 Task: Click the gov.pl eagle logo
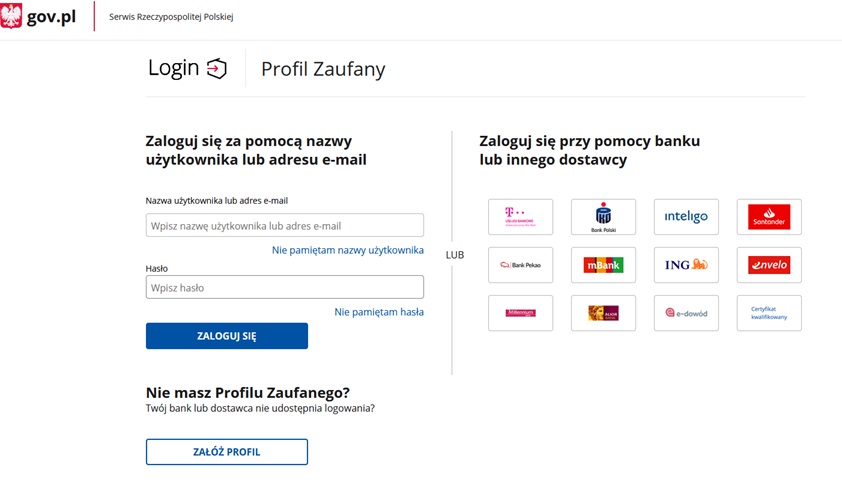11,16
